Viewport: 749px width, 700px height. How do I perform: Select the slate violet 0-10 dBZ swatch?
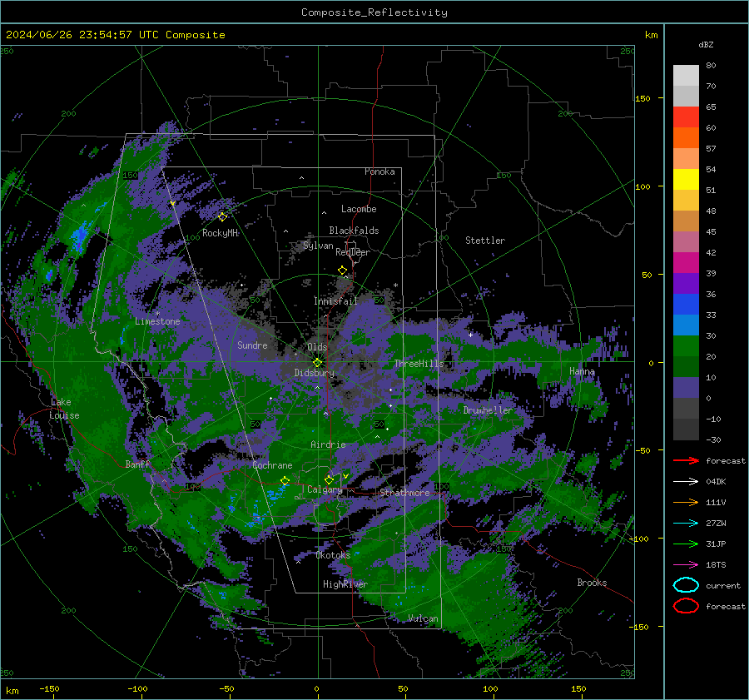point(686,388)
